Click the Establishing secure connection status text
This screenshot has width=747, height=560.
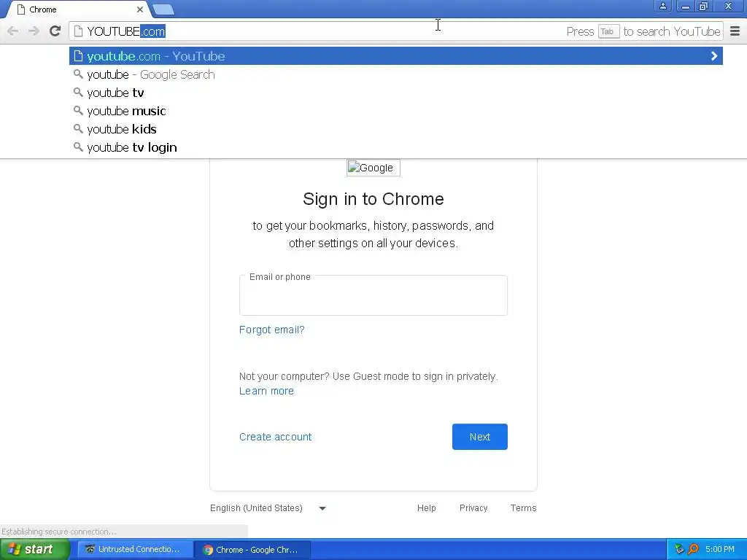(x=59, y=532)
